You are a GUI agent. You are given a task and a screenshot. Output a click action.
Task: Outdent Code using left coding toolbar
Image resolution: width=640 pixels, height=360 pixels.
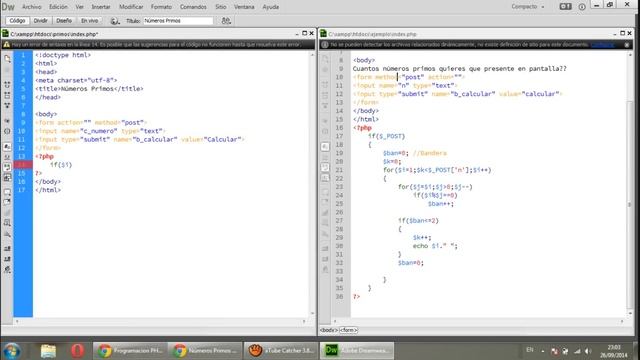[7, 259]
